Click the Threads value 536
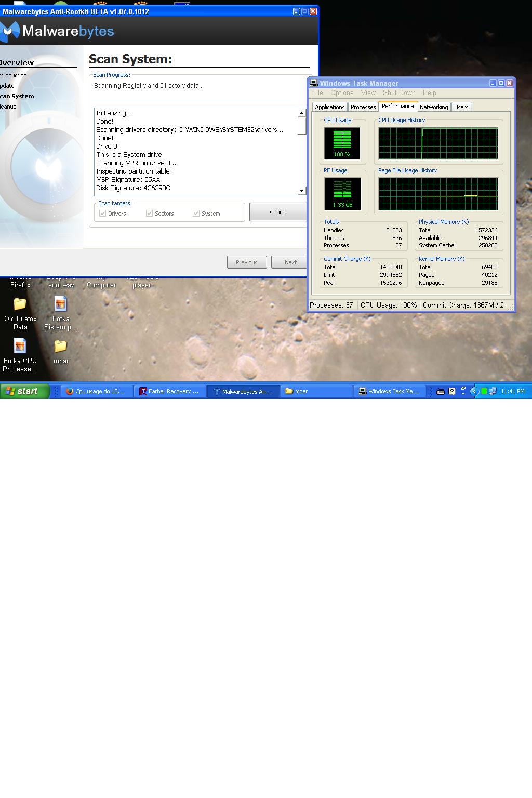 (397, 238)
